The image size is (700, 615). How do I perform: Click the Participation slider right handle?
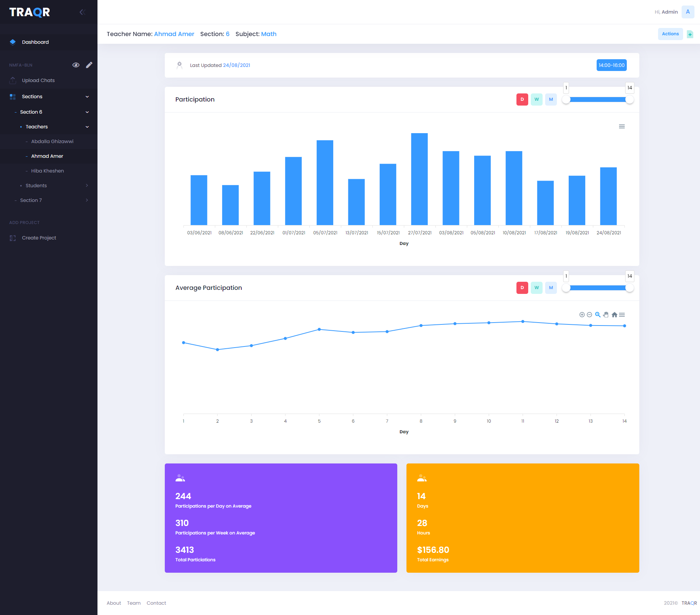click(x=629, y=100)
